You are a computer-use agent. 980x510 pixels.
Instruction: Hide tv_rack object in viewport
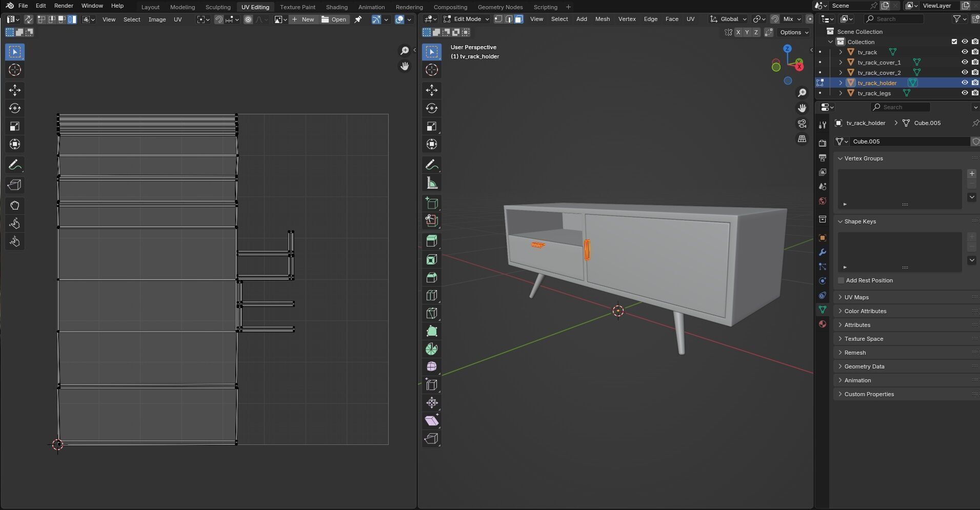[x=964, y=52]
